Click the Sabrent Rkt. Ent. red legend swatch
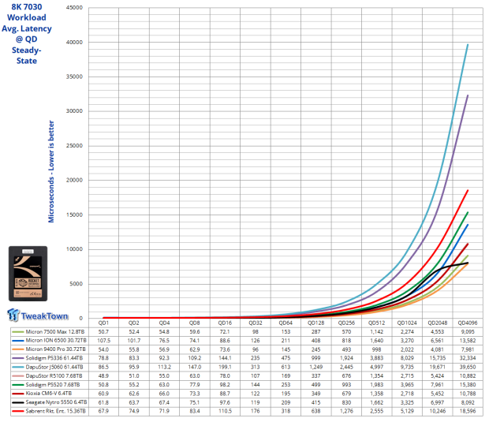Screen dimensions: 489x448 coord(18,411)
